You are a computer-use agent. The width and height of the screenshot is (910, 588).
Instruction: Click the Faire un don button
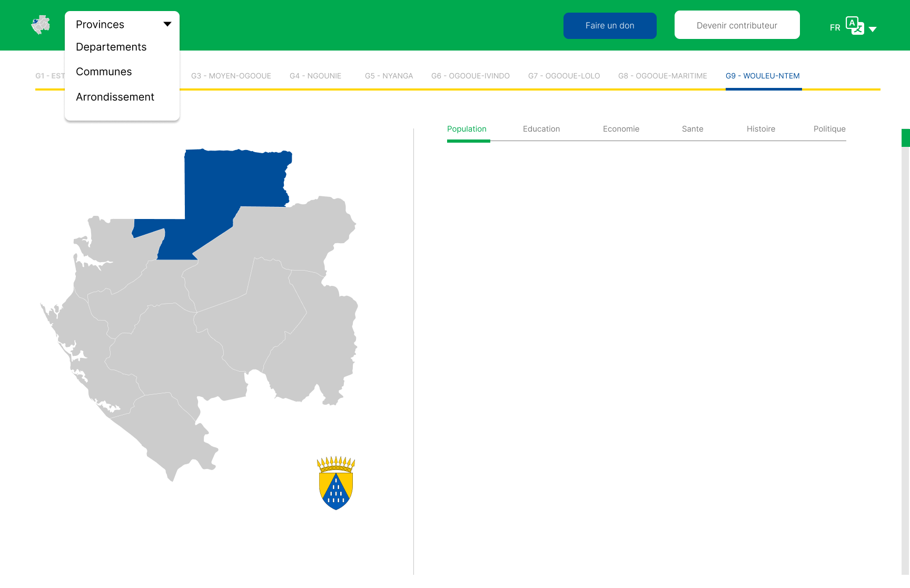(x=609, y=25)
